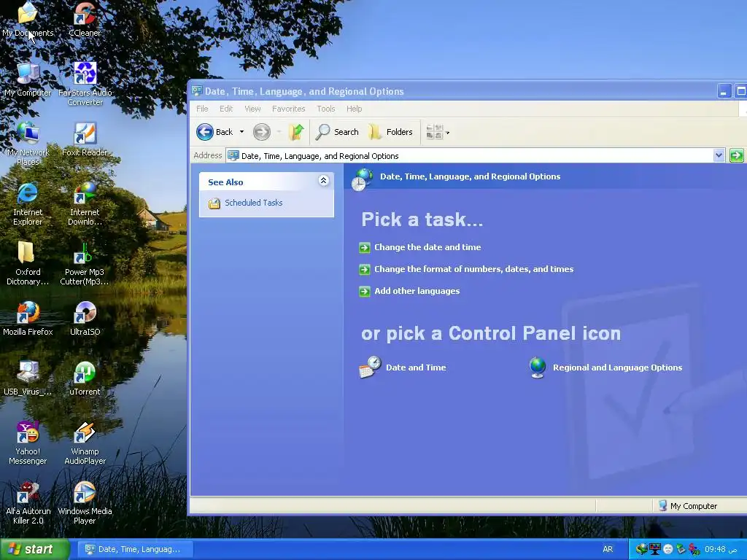
Task: Select the USB_Virus desktop icon
Action: tap(28, 378)
